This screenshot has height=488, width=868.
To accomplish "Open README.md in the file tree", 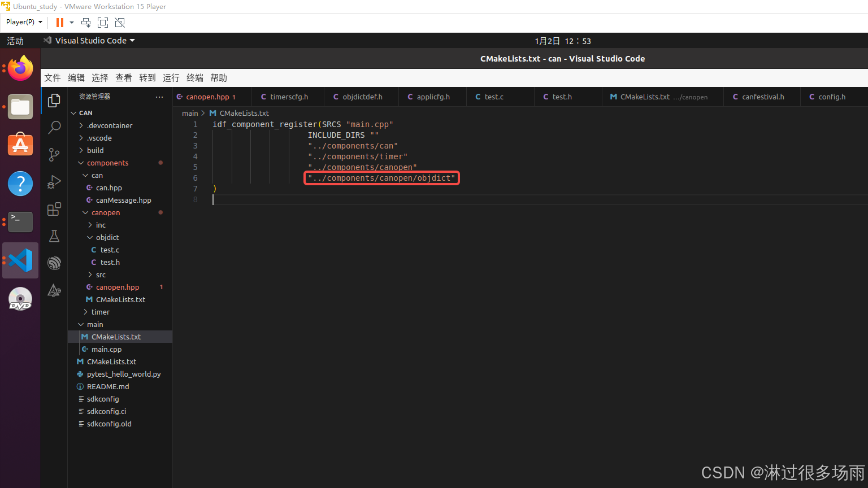I will pos(120,386).
